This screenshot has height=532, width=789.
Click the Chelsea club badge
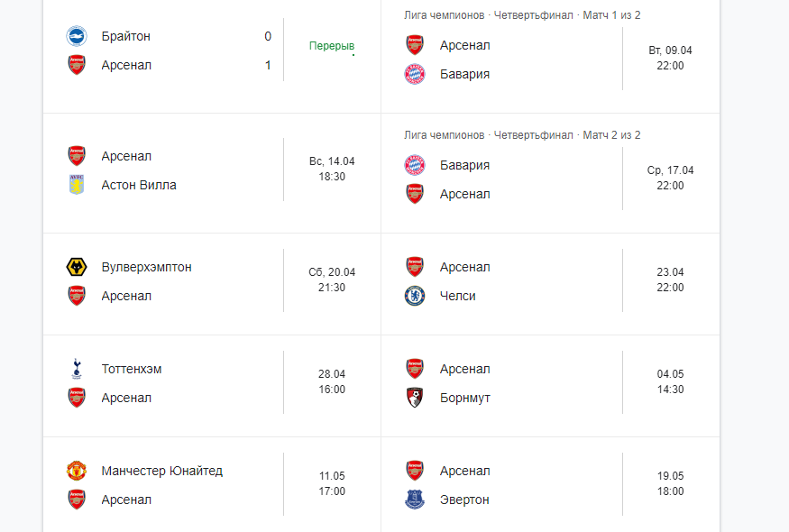(x=415, y=296)
